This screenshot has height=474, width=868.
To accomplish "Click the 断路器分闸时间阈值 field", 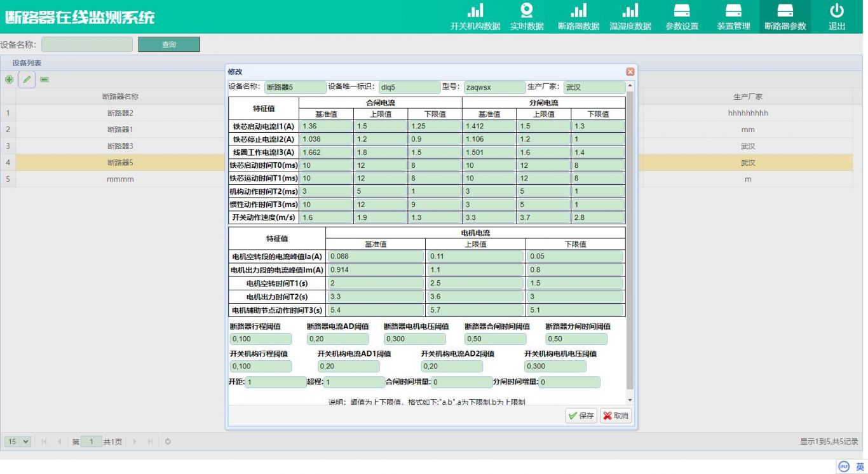I will [576, 339].
